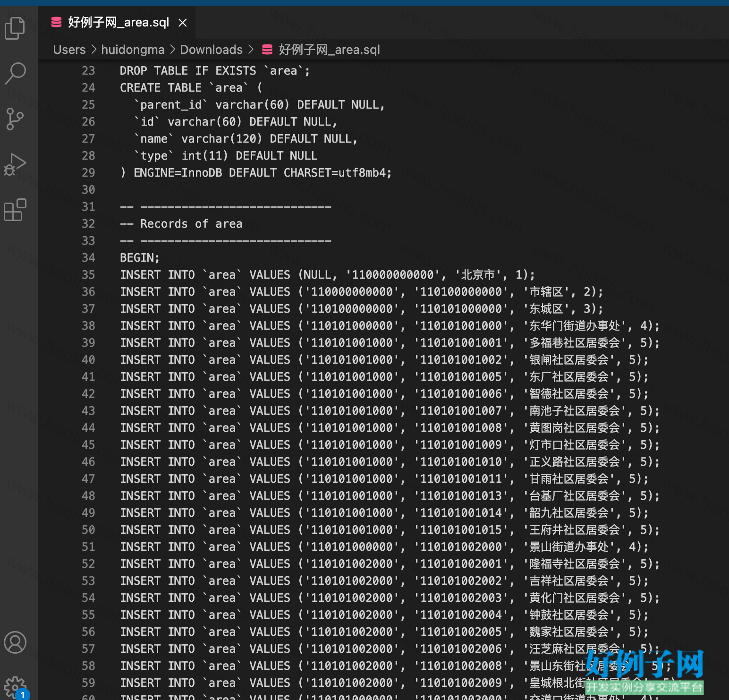729x700 pixels.
Task: Click '智德社区居委会' value
Action: tap(569, 394)
